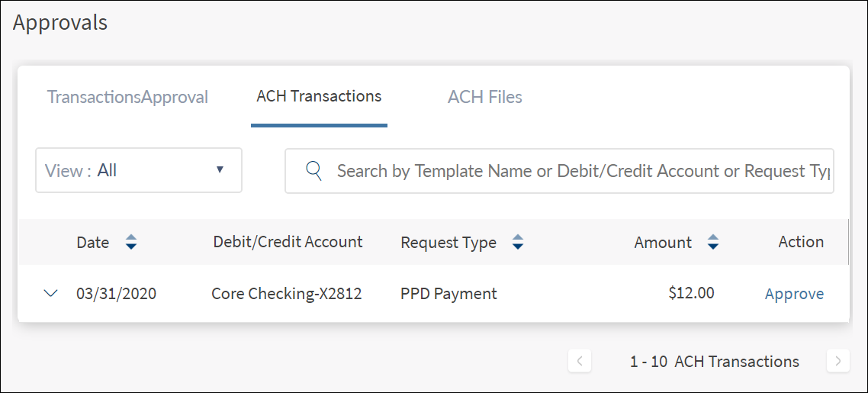The height and width of the screenshot is (393, 868).
Task: Click the magnifying glass search icon
Action: tap(313, 170)
